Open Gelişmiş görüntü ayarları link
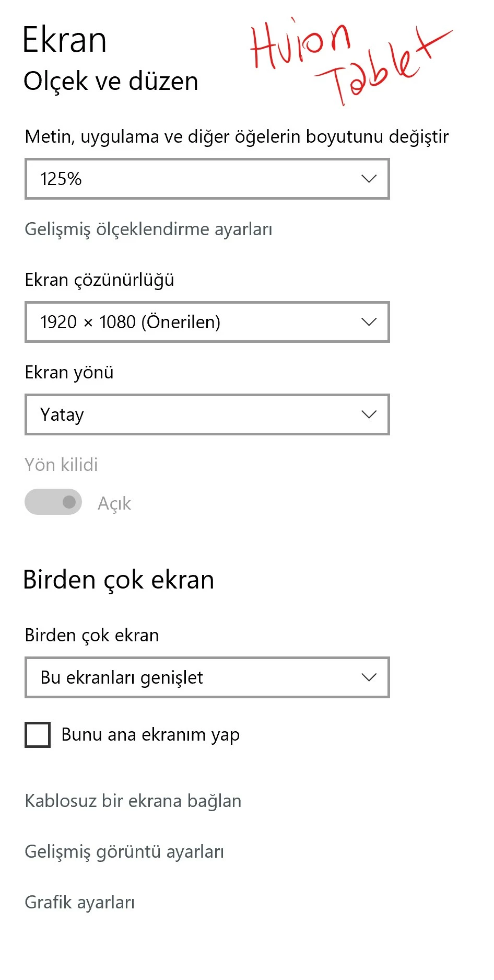Viewport: 494px width, 980px height. [x=124, y=851]
